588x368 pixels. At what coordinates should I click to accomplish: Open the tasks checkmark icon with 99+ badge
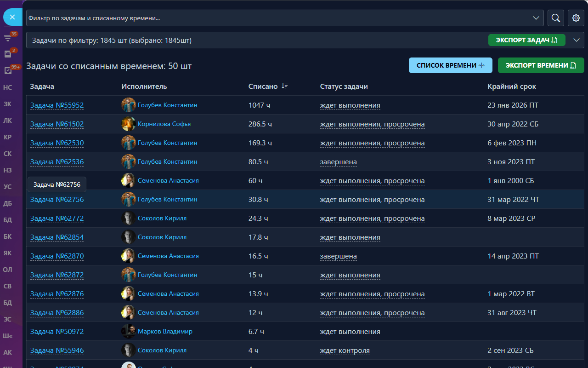tap(7, 70)
